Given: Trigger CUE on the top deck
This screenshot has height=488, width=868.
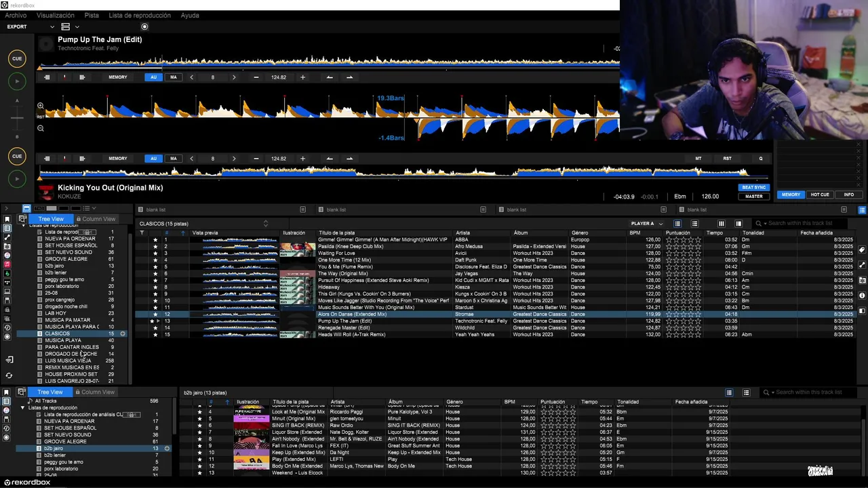Looking at the screenshot, I should (x=18, y=58).
